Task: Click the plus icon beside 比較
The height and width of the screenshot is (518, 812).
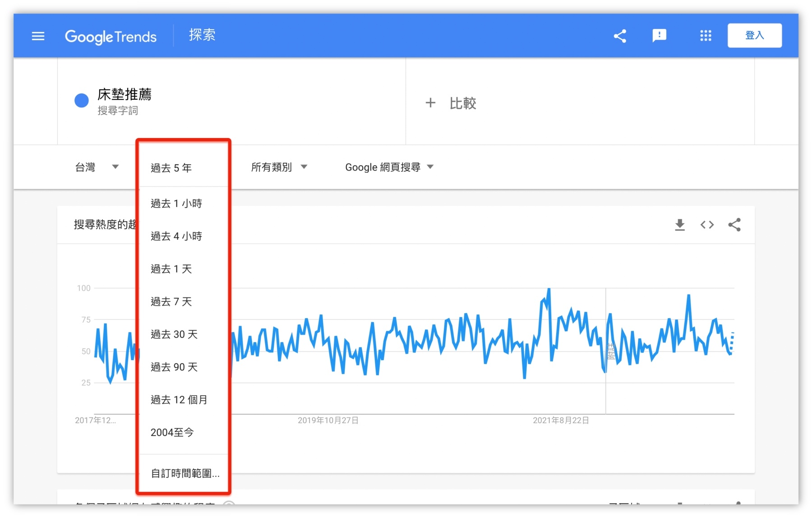Action: (x=430, y=103)
